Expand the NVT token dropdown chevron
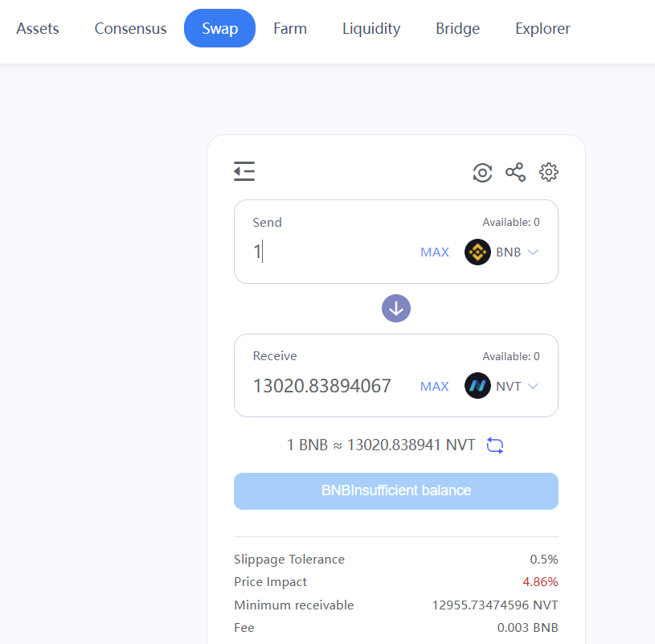This screenshot has width=655, height=644. 533,386
